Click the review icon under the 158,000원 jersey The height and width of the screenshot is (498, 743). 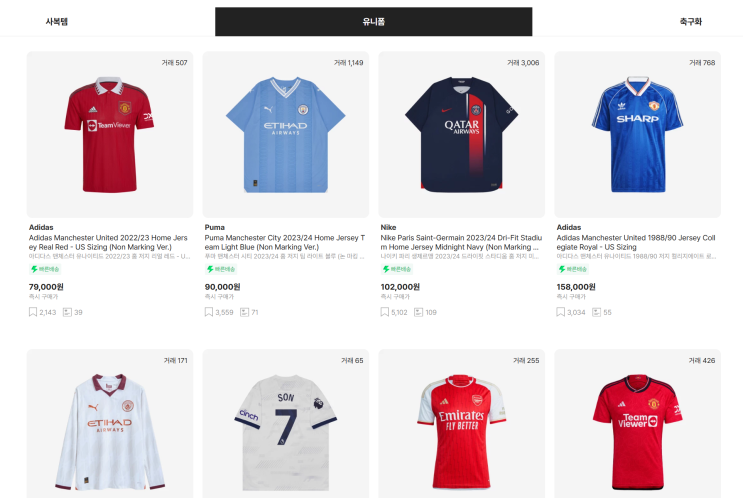[595, 312]
